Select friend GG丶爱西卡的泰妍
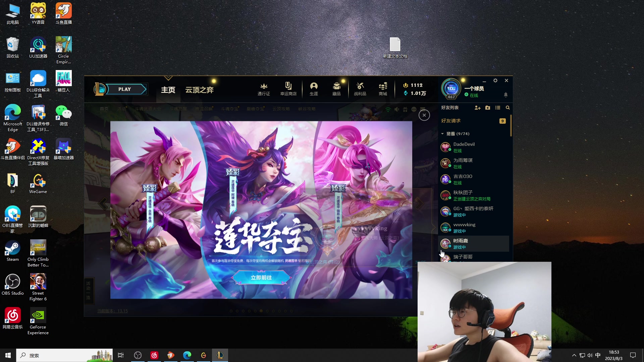 pyautogui.click(x=474, y=212)
